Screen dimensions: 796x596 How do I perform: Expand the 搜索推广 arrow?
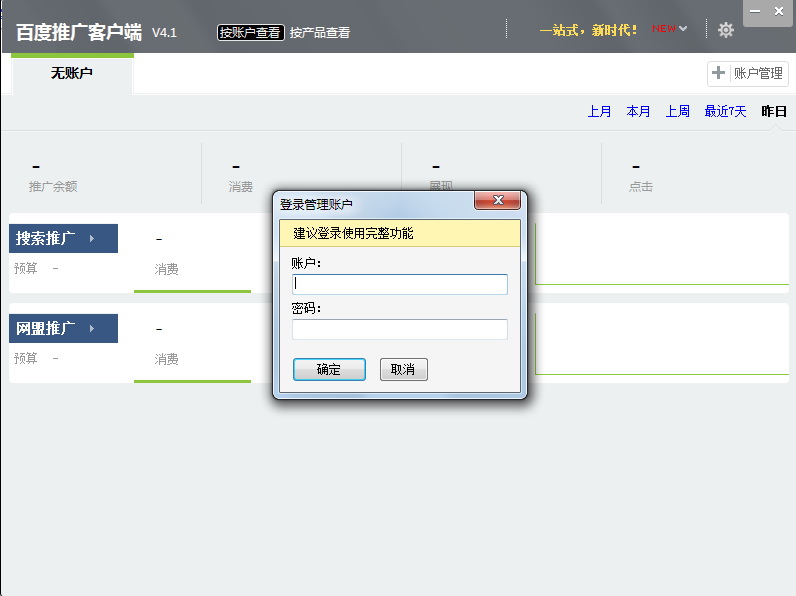click(92, 239)
